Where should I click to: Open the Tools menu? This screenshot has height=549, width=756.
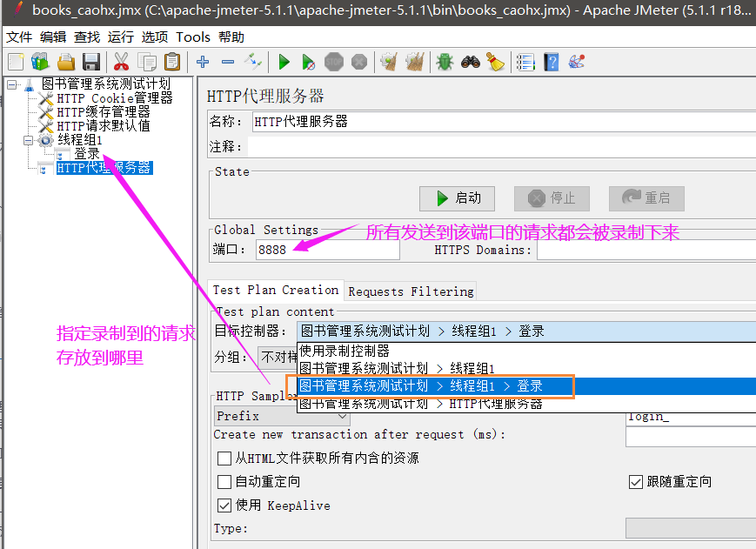[x=193, y=37]
